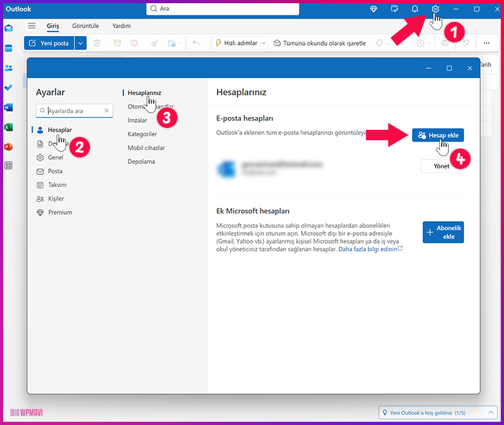Click the Yeni posta button
This screenshot has width=504, height=425.
tap(49, 43)
